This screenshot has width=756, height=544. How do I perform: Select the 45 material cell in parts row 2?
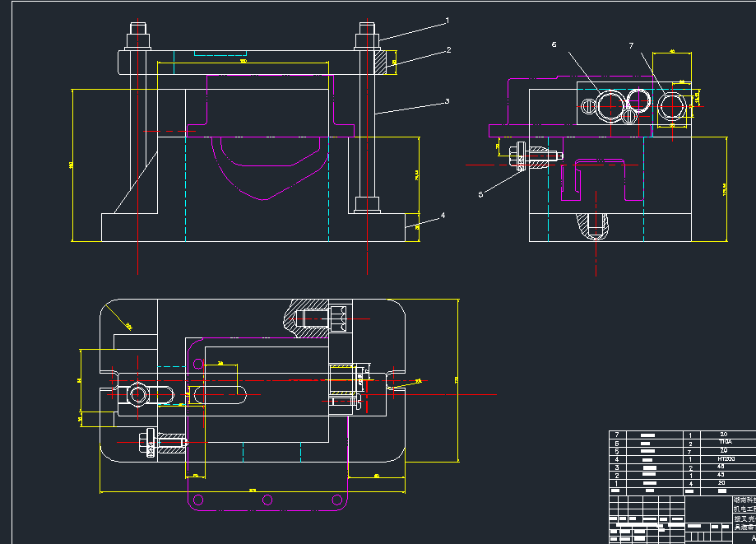click(721, 475)
